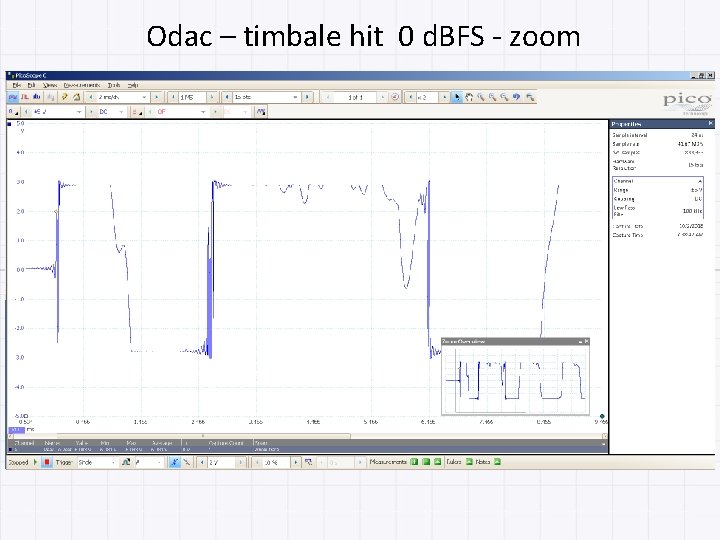Select the falling edge trigger icon
Image resolution: width=720 pixels, height=540 pixels.
click(x=186, y=462)
